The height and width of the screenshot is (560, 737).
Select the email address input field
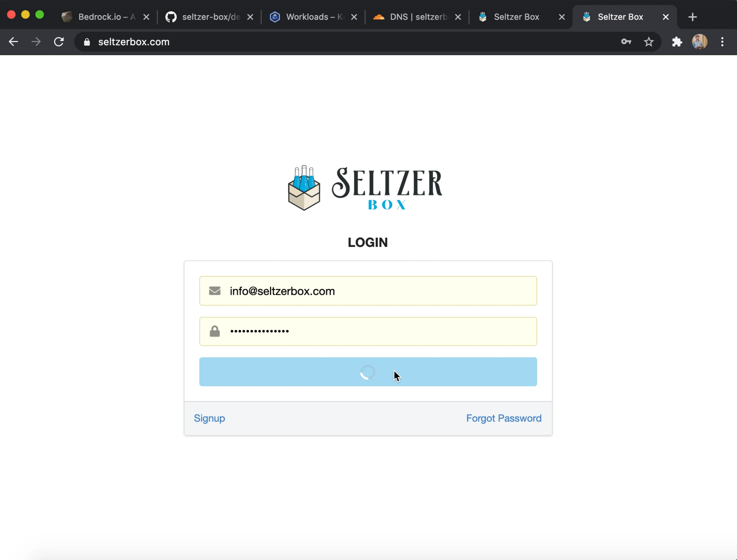pyautogui.click(x=368, y=291)
